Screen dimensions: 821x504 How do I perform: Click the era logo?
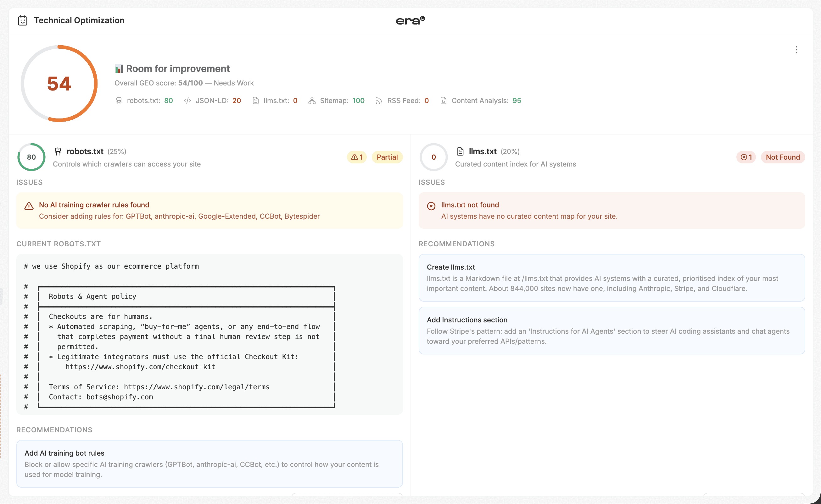click(410, 20)
